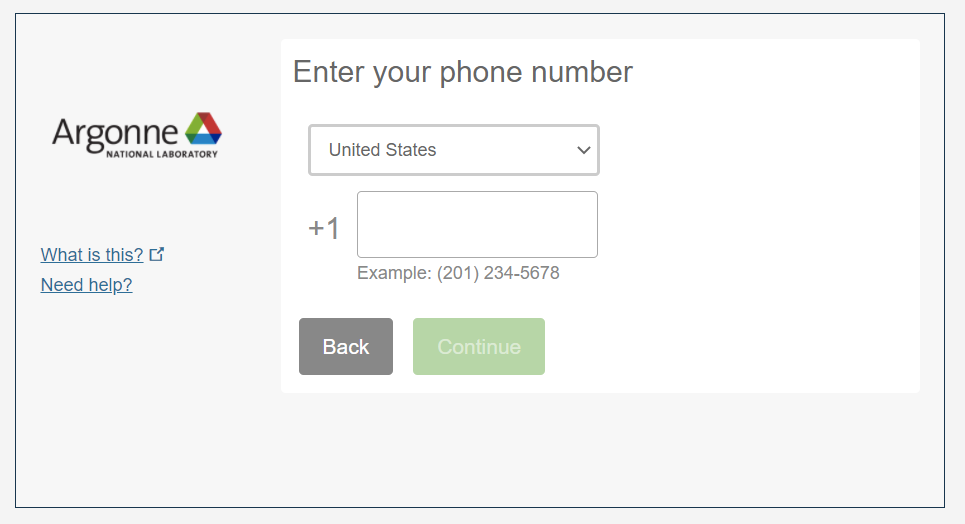Expand the United States country dropdown
This screenshot has height=524, width=965.
tap(454, 150)
